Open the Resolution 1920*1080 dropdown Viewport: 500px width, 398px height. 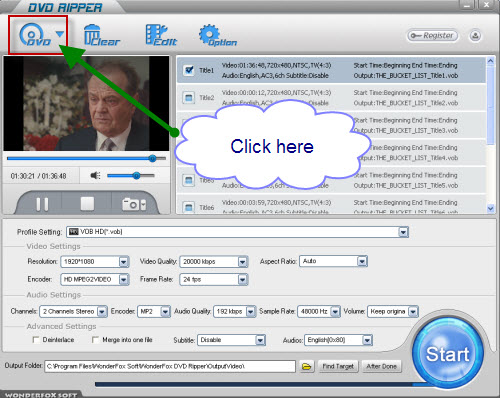[x=94, y=262]
